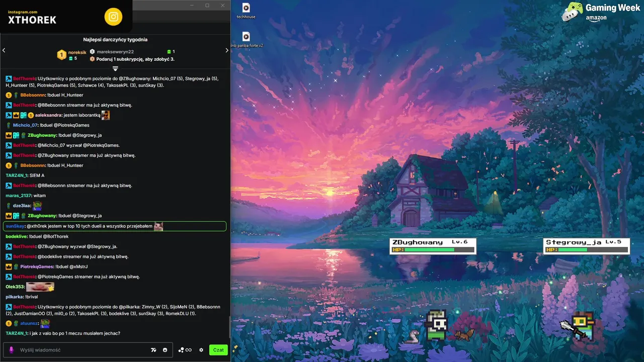This screenshot has width=644, height=362.
Task: Click username aaleksandra in chat
Action: pyautogui.click(x=48, y=115)
